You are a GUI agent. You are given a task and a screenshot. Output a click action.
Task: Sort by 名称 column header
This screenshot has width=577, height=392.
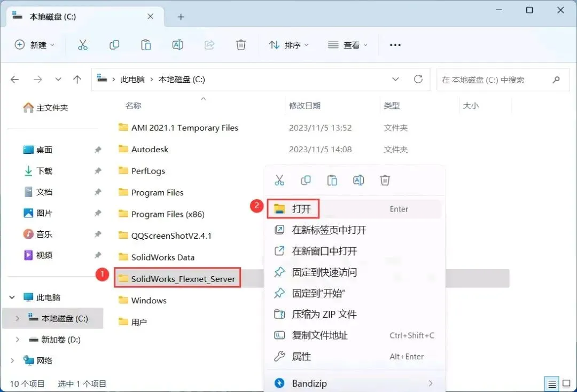133,106
